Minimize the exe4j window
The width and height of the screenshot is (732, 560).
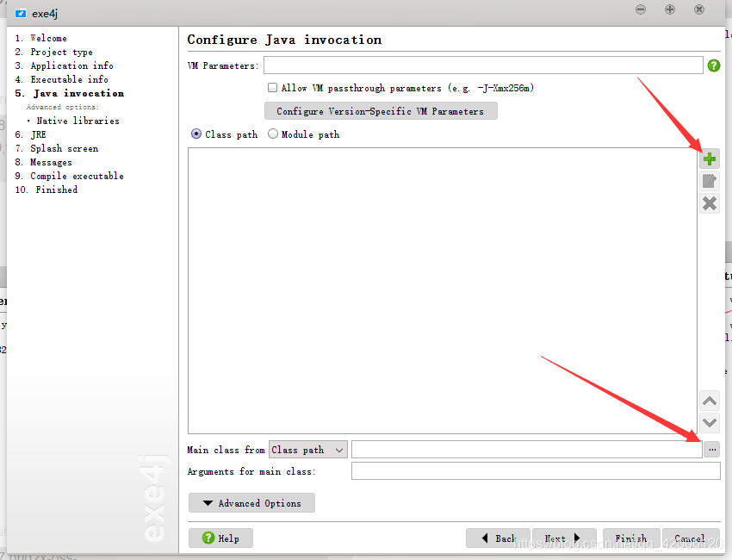641,9
